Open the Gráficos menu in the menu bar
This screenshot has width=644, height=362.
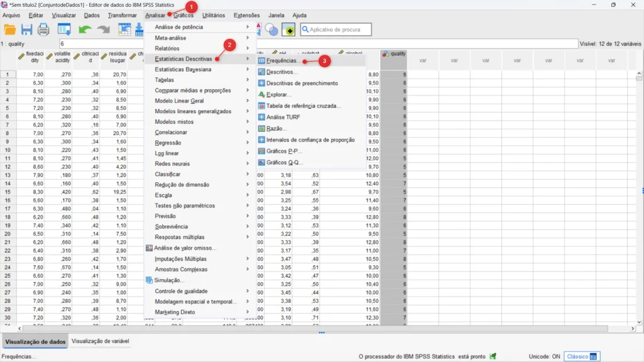pos(184,15)
